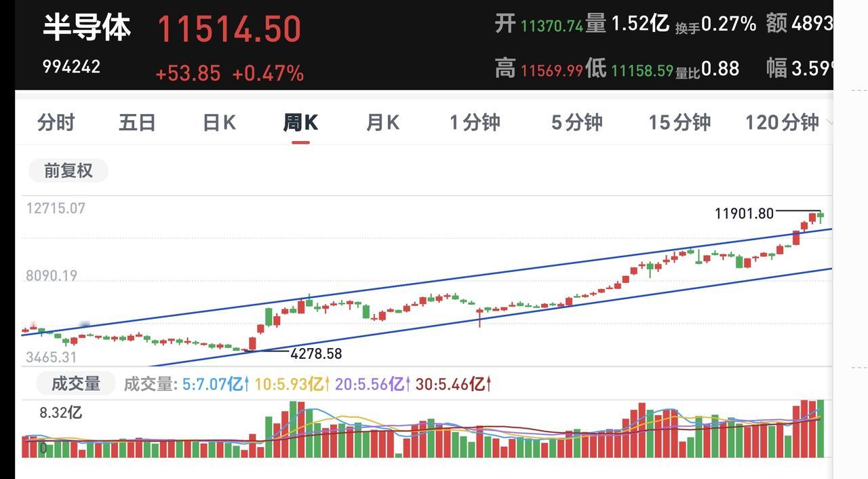Click the 3465.31 price axis label
This screenshot has height=479, width=868.
click(x=52, y=358)
